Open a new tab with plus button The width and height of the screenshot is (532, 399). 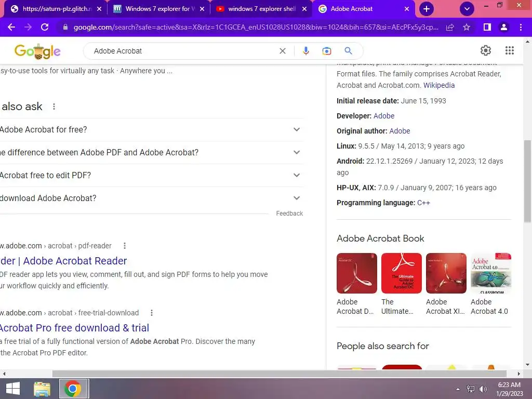pos(427,9)
